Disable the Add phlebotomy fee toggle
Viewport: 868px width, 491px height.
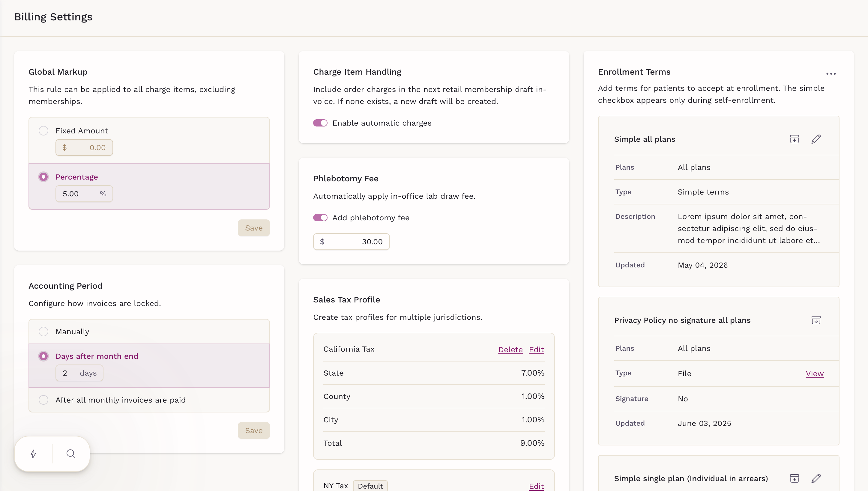(x=320, y=218)
